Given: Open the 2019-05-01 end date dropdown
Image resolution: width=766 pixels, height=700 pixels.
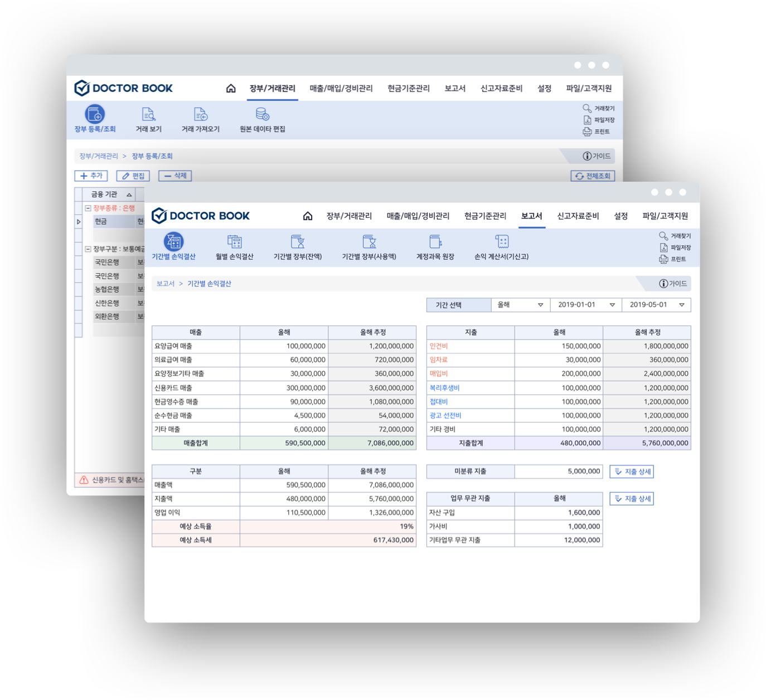Looking at the screenshot, I should (681, 305).
